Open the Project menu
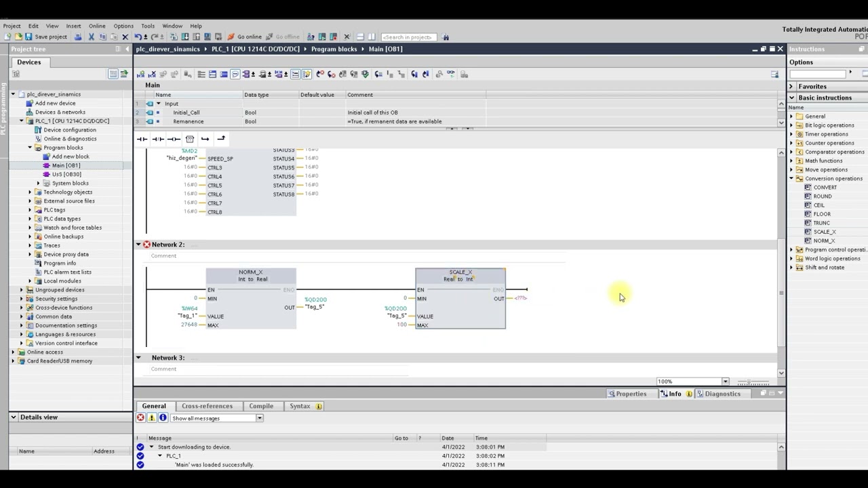Viewport: 868px width, 488px height. click(x=12, y=26)
